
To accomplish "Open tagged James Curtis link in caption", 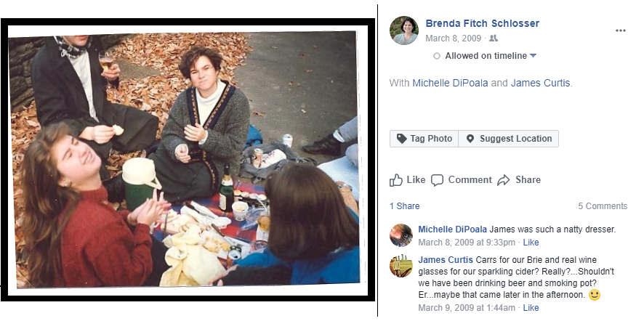I will (x=541, y=83).
